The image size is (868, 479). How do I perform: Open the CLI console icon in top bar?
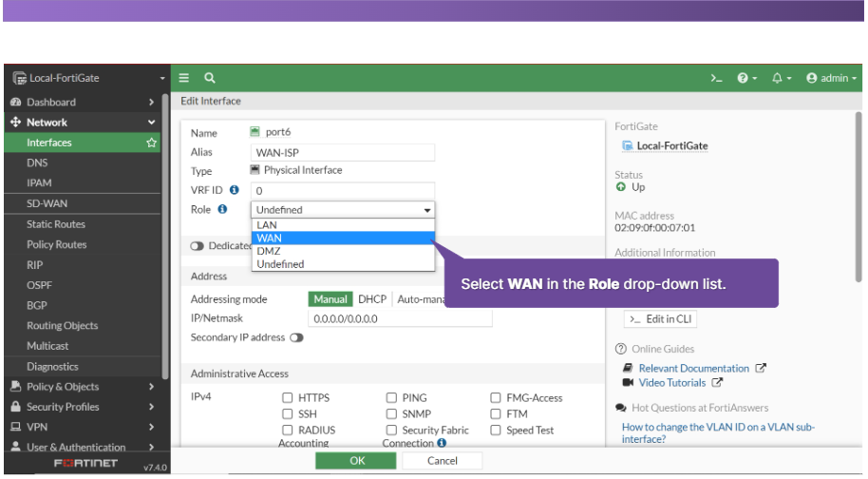pyautogui.click(x=716, y=79)
